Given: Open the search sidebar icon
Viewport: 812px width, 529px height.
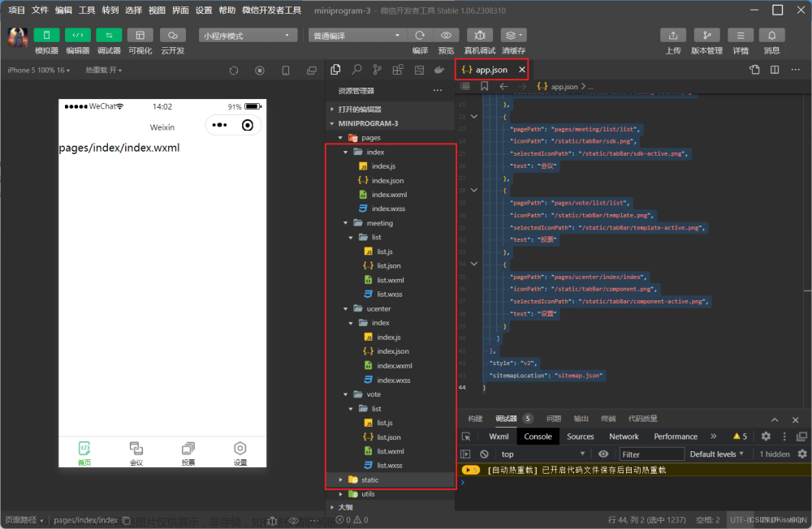Looking at the screenshot, I should tap(356, 70).
